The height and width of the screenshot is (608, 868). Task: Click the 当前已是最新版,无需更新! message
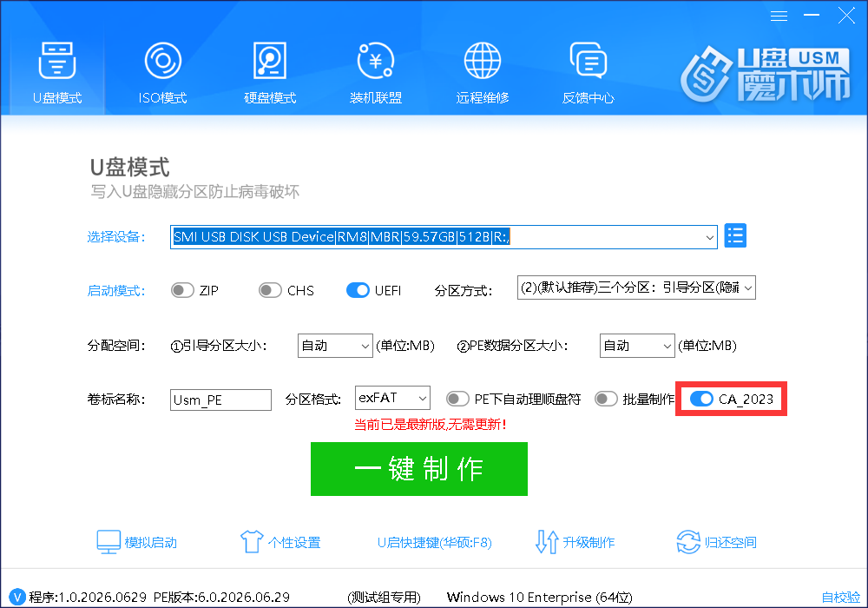tap(431, 424)
